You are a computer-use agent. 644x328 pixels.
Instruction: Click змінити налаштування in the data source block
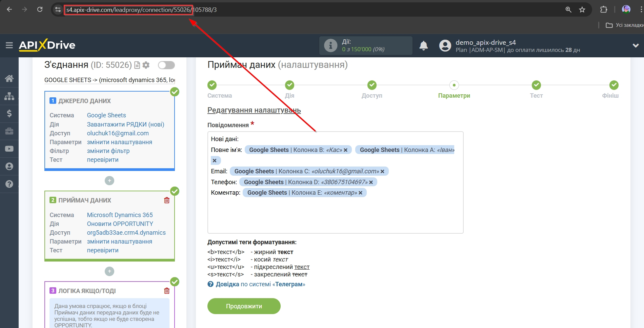point(119,142)
